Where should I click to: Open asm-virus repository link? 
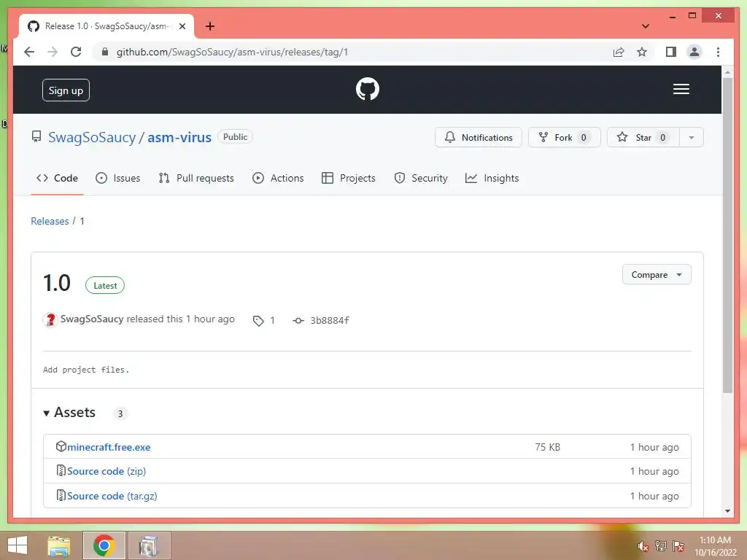point(179,137)
